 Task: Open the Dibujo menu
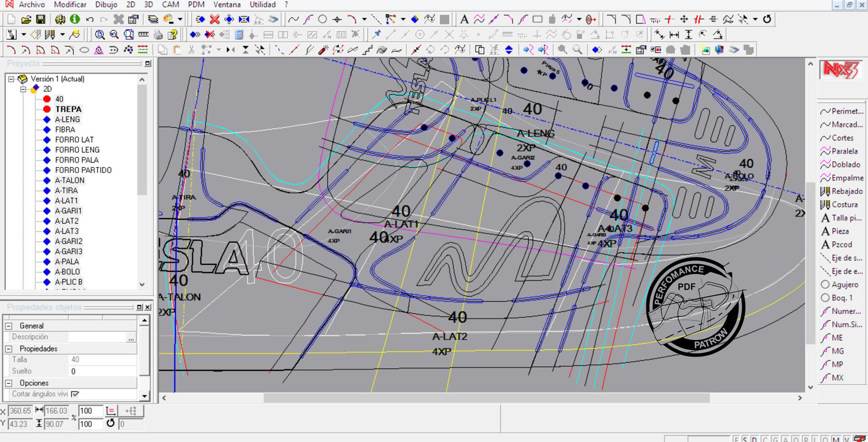[106, 5]
